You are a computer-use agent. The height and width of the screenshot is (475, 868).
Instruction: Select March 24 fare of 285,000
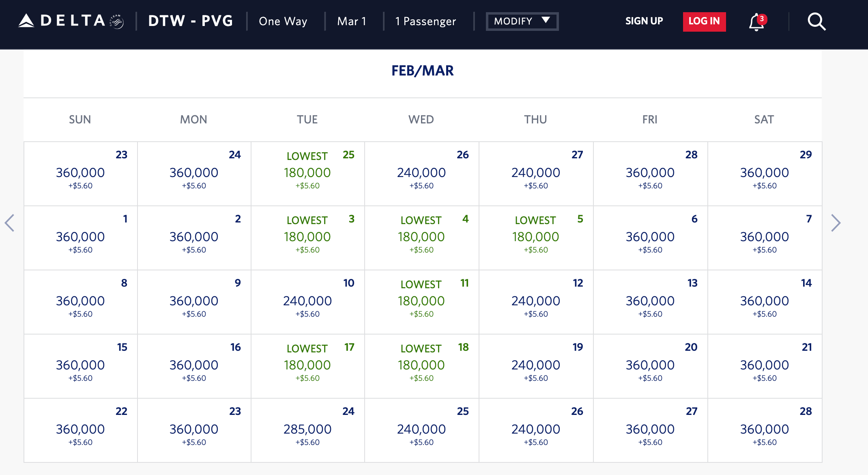click(x=307, y=430)
